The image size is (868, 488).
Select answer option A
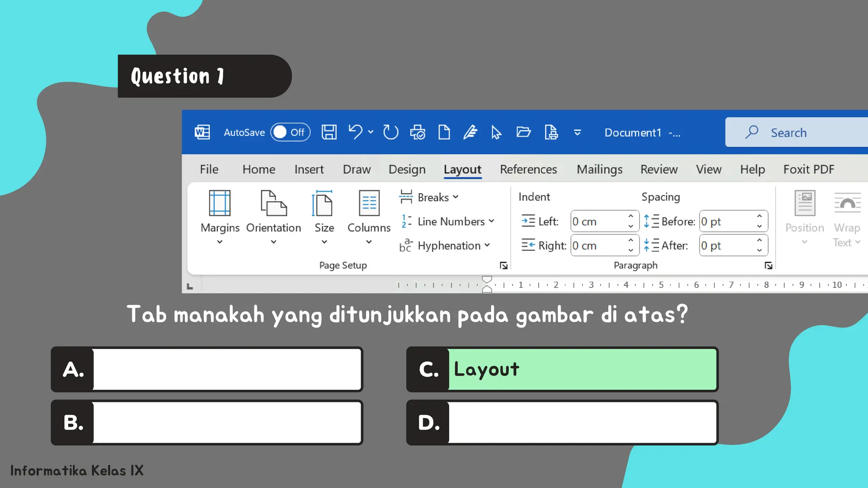207,369
